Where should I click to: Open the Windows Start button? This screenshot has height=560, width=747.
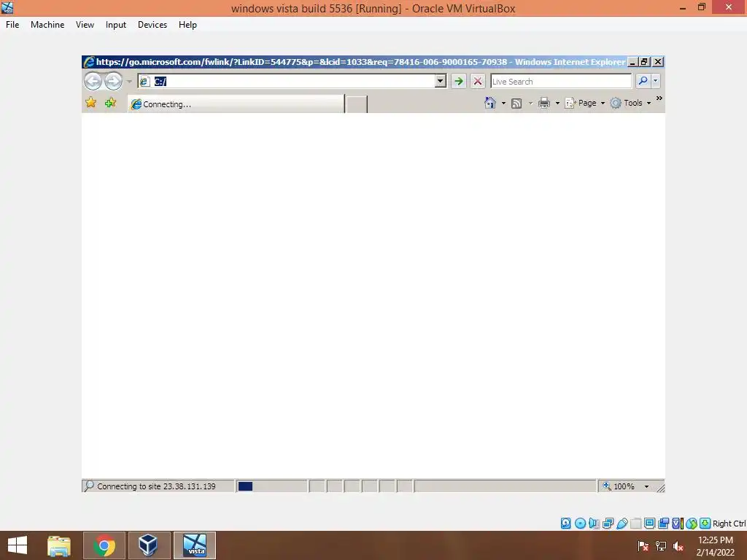click(18, 545)
